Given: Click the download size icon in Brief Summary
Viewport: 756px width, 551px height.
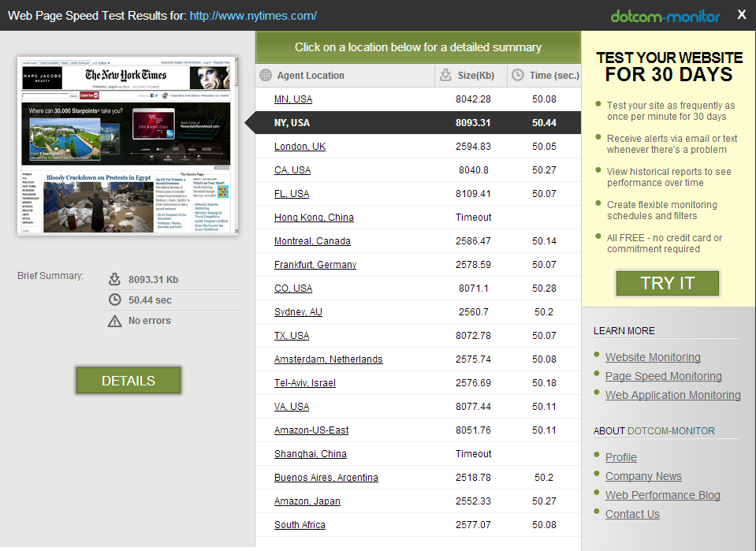Looking at the screenshot, I should click(x=114, y=279).
